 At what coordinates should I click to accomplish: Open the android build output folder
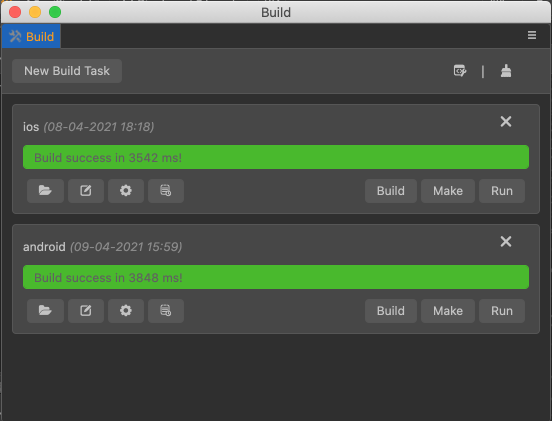pyautogui.click(x=45, y=311)
